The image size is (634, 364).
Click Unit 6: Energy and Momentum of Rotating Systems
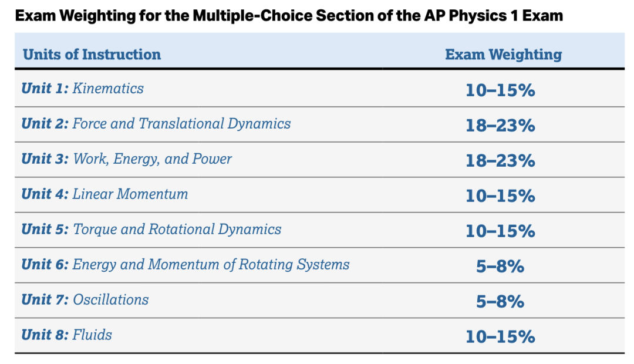tap(186, 265)
